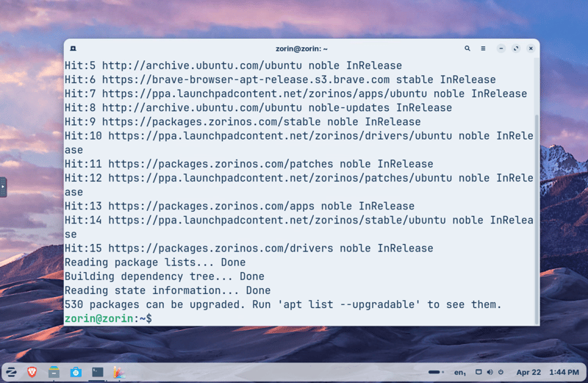Select the Terminal icon in the taskbar
This screenshot has width=588, height=383.
coord(98,372)
